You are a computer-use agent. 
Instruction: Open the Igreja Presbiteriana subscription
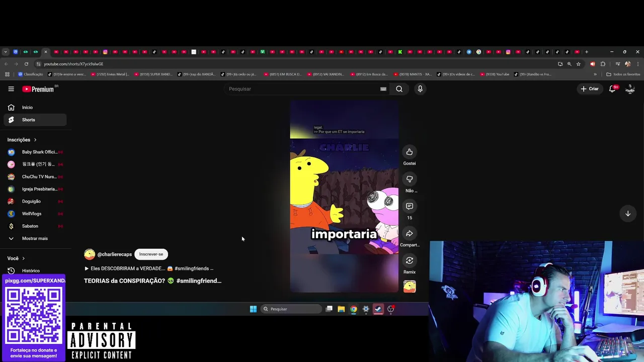pos(35,189)
